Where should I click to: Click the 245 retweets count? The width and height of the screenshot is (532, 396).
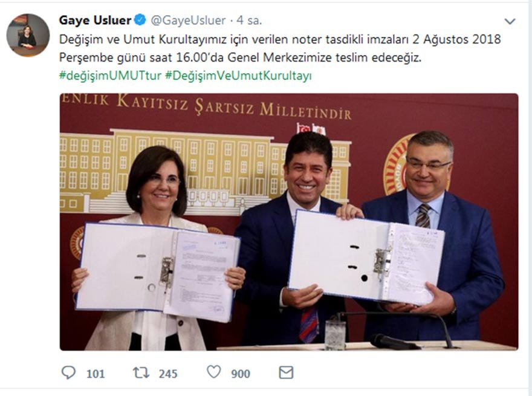[x=168, y=374]
